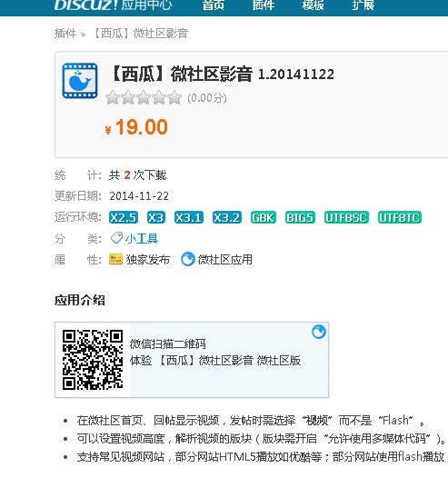
Task: Click the 独家发布 label
Action: tap(148, 260)
